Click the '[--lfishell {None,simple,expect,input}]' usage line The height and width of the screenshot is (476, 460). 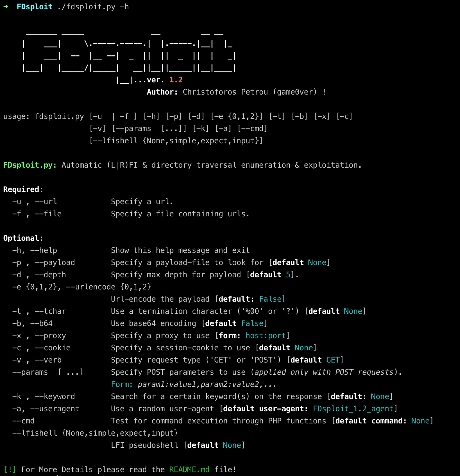click(x=176, y=141)
